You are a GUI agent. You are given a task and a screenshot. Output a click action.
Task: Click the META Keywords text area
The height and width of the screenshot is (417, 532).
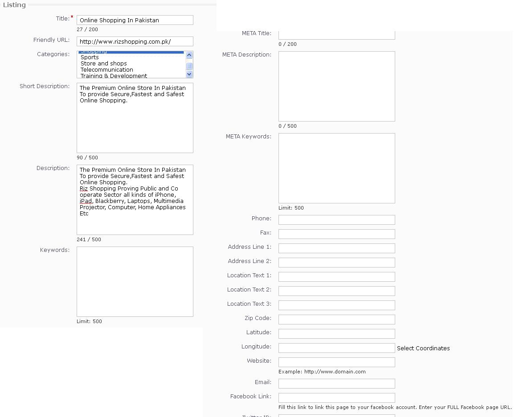336,168
